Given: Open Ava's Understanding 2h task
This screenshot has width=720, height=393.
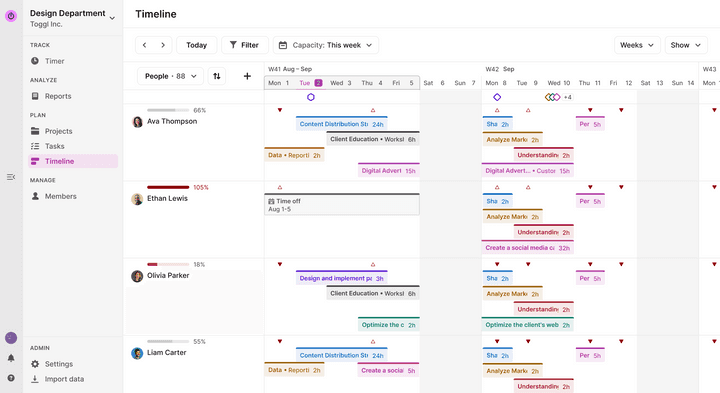Looking at the screenshot, I should tap(544, 155).
